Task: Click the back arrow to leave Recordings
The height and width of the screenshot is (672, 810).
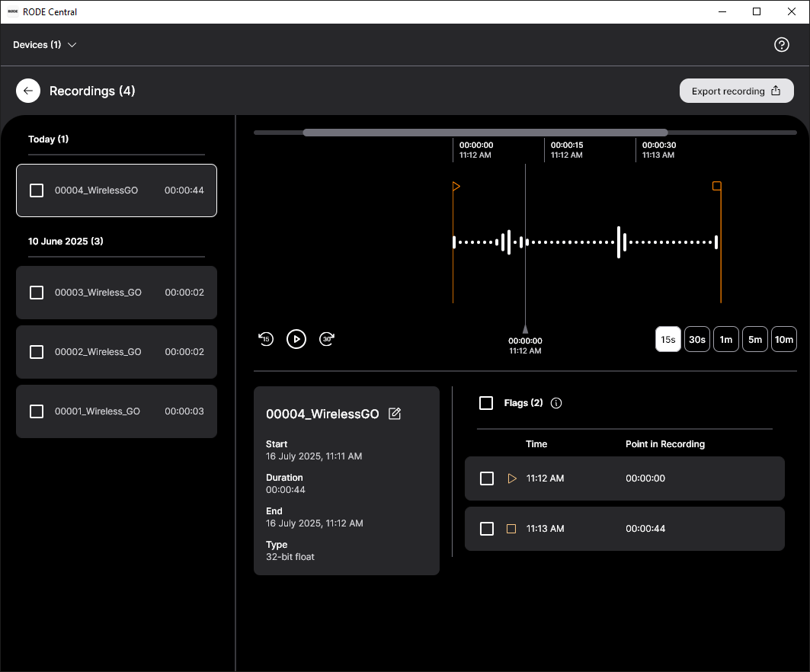Action: [27, 91]
